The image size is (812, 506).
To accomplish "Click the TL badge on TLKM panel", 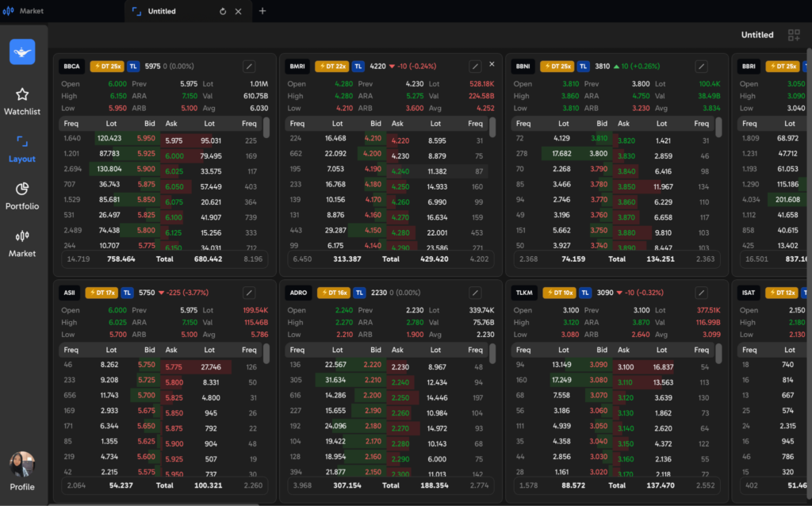I will [585, 293].
